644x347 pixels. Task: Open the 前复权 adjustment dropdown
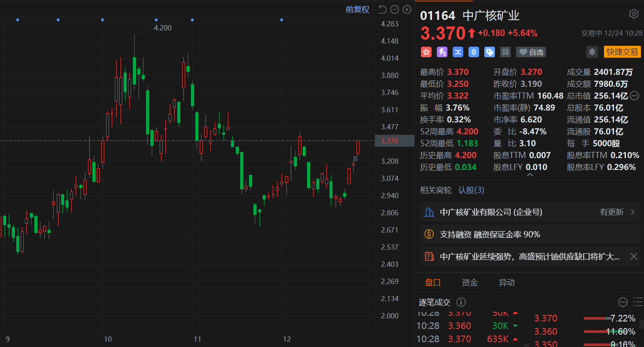point(357,10)
